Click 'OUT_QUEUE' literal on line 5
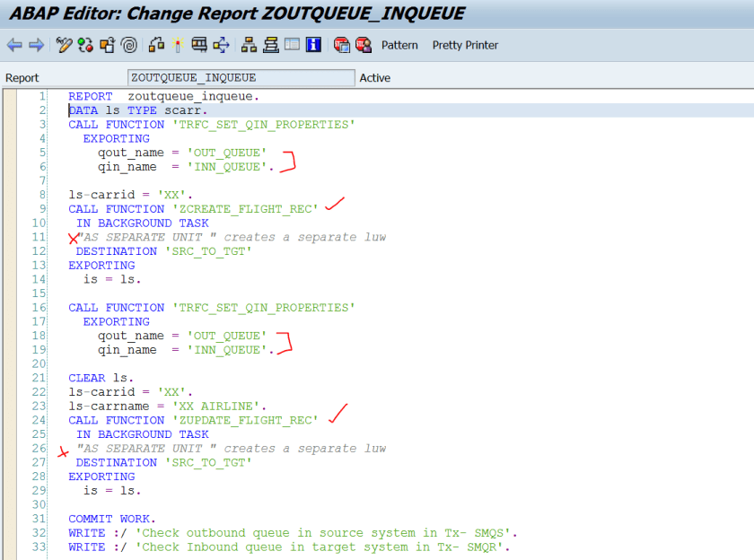 coord(226,153)
